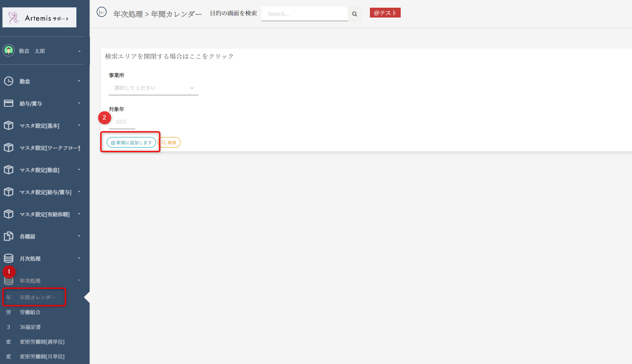The image size is (632, 364).
Task: Click the sidebar collapse arrow icon
Action: 102,12
